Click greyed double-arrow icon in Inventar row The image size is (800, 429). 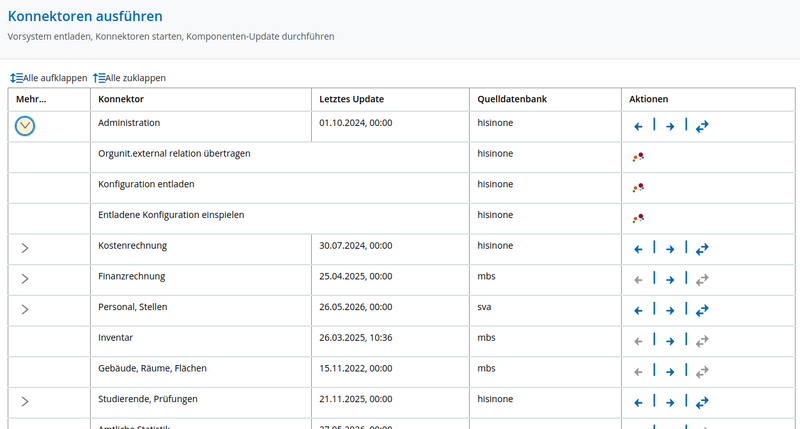pyautogui.click(x=702, y=341)
